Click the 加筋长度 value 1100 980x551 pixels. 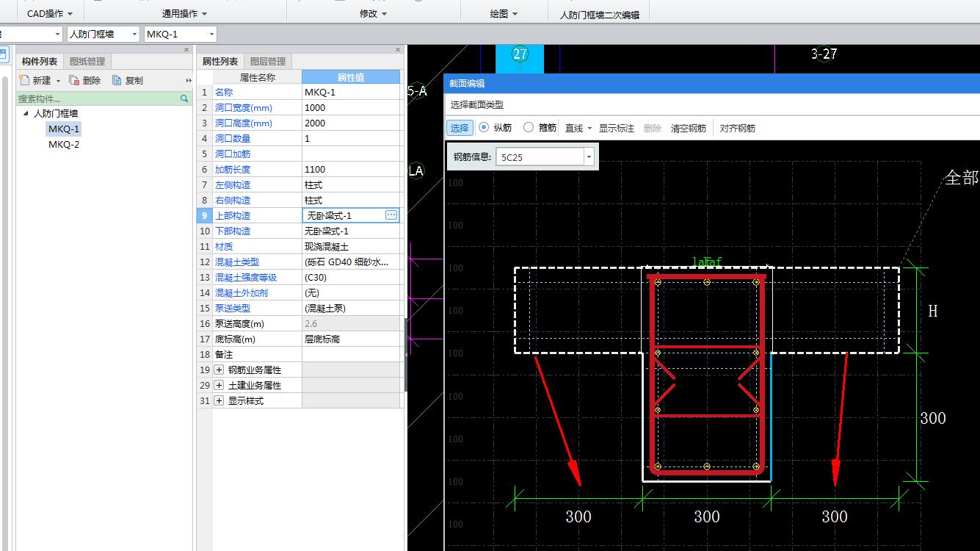tap(351, 169)
